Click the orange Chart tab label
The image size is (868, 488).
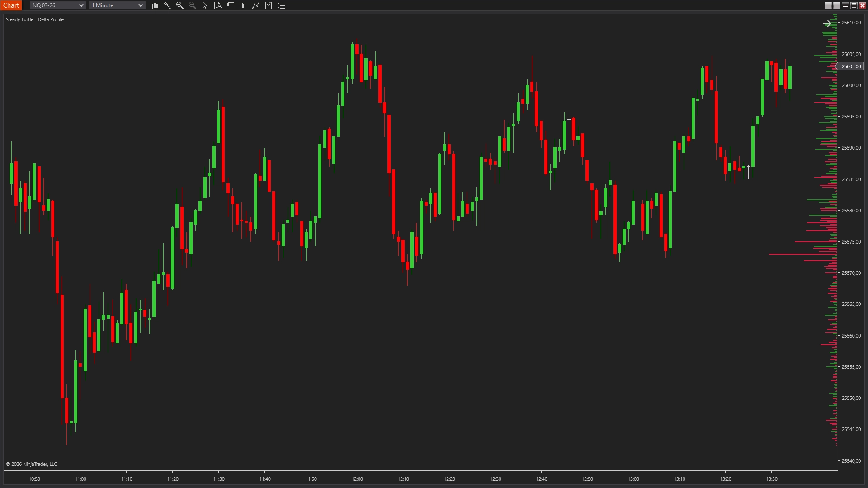point(11,5)
